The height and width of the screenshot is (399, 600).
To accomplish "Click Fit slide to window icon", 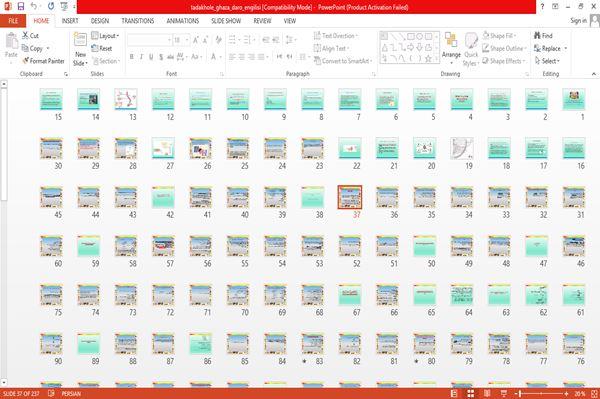I will [x=594, y=394].
